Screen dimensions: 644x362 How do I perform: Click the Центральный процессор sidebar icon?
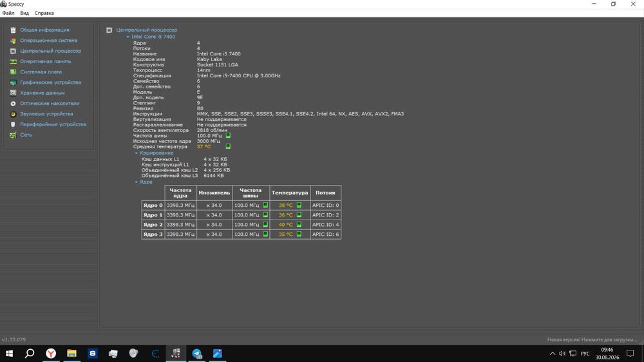[13, 51]
